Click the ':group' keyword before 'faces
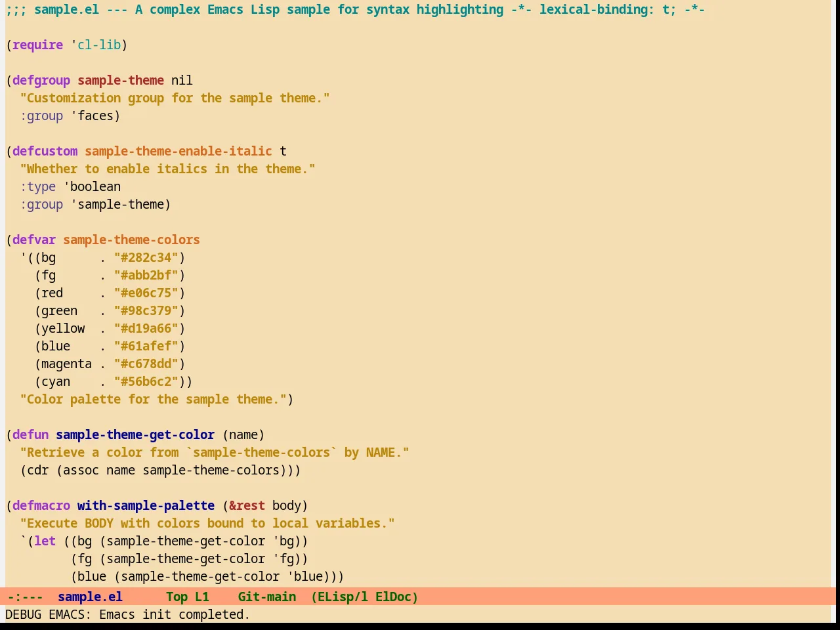The image size is (840, 630). (x=41, y=115)
